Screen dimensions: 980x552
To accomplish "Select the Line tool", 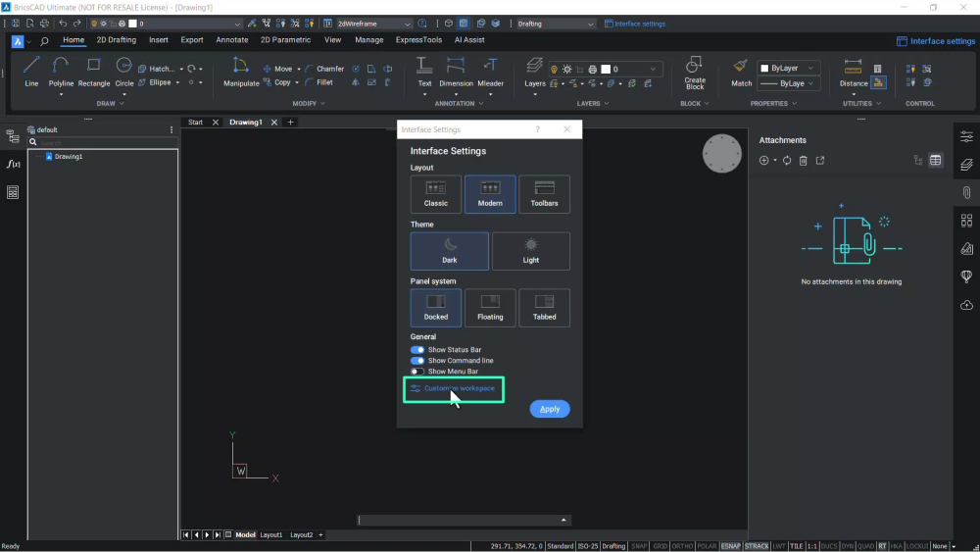I will [31, 72].
